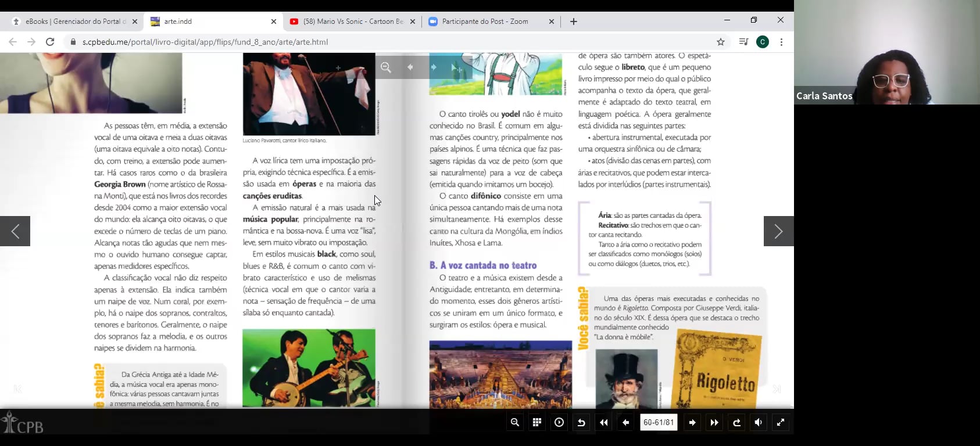Go to next page via bottom toolbar

[x=692, y=422]
